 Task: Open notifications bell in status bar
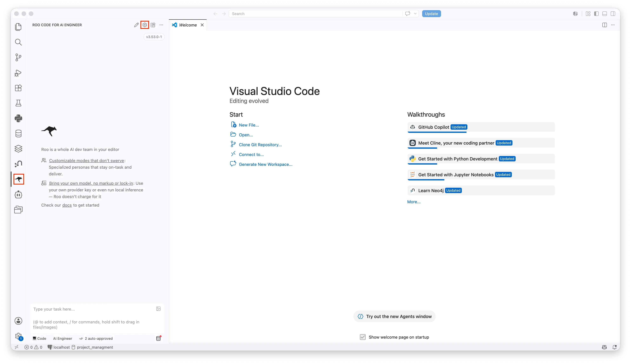point(614,347)
